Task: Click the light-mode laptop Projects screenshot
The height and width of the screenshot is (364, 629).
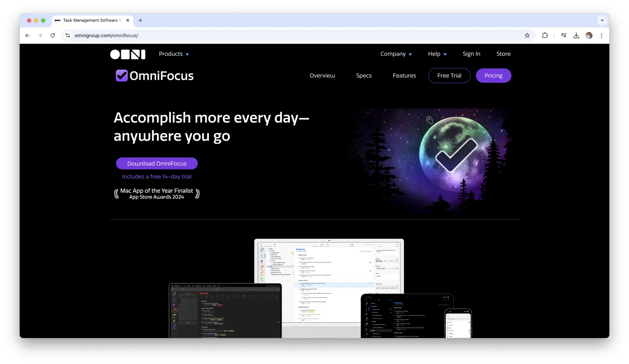Action: [x=329, y=281]
